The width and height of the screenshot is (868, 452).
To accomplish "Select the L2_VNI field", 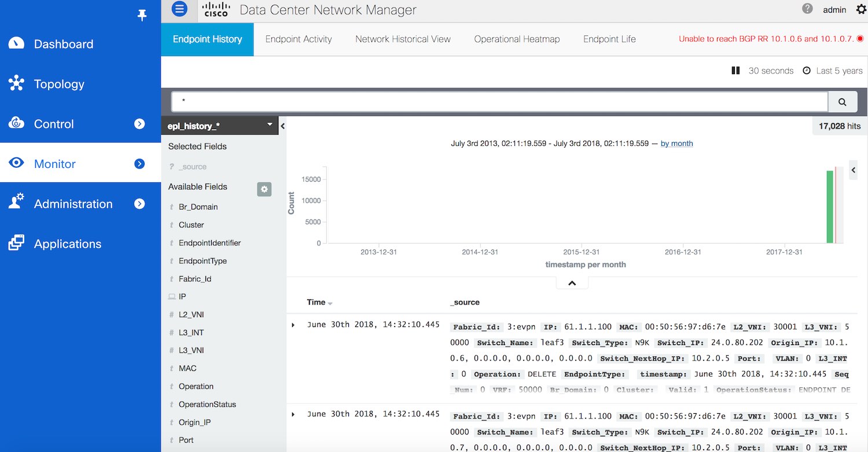I will point(191,314).
